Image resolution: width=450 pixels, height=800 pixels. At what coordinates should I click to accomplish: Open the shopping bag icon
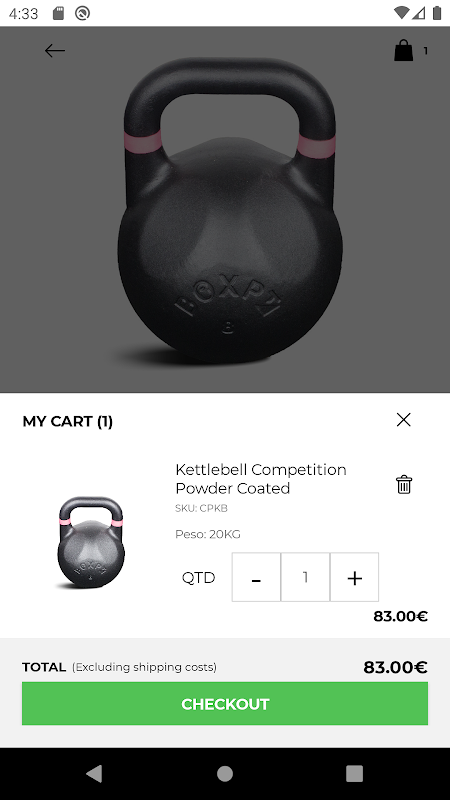click(x=403, y=51)
